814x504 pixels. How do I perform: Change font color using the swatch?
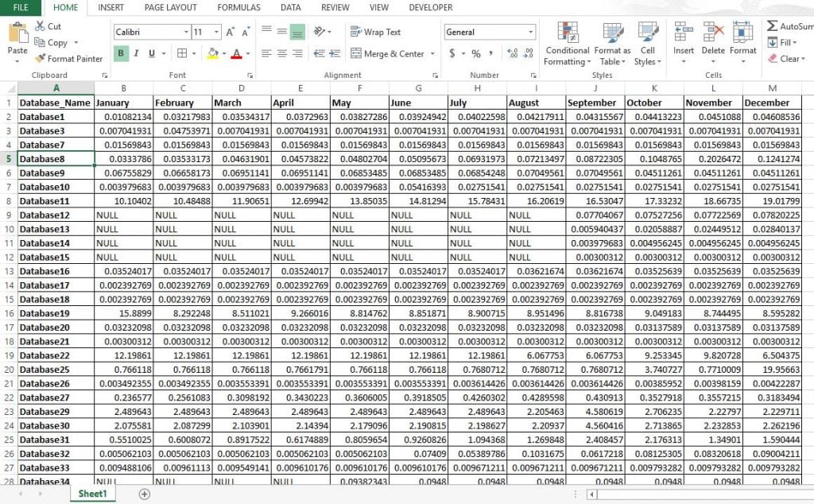[238, 54]
